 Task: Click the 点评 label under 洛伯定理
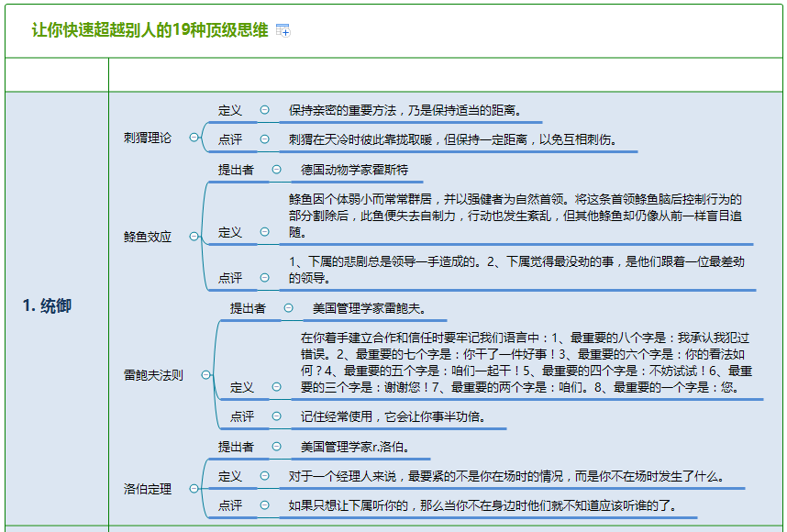pyautogui.click(x=230, y=505)
